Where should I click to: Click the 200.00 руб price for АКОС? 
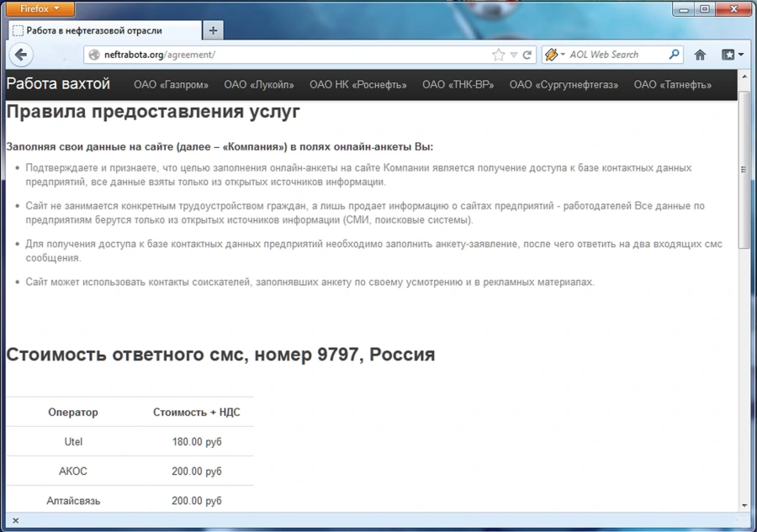click(x=197, y=471)
